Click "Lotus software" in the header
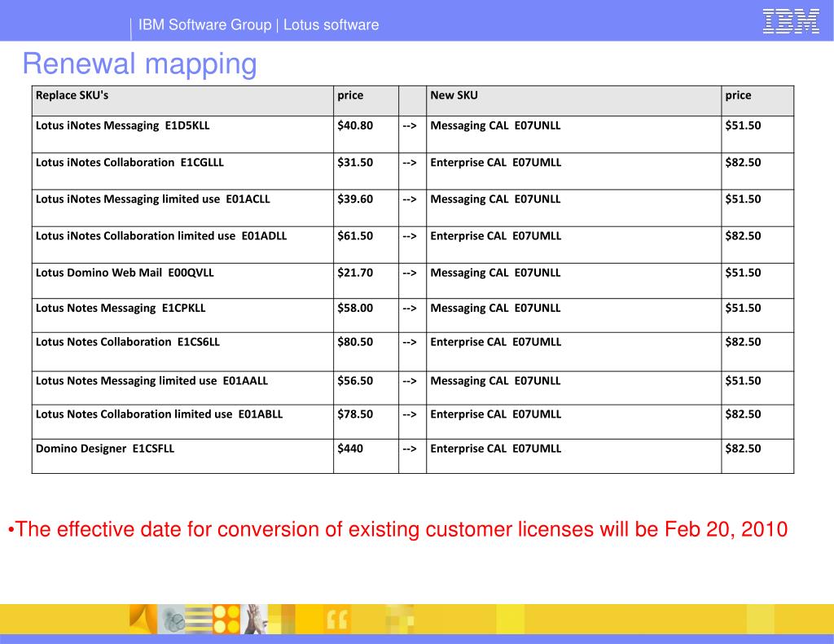Screen dimensions: 834x644 tap(331, 24)
